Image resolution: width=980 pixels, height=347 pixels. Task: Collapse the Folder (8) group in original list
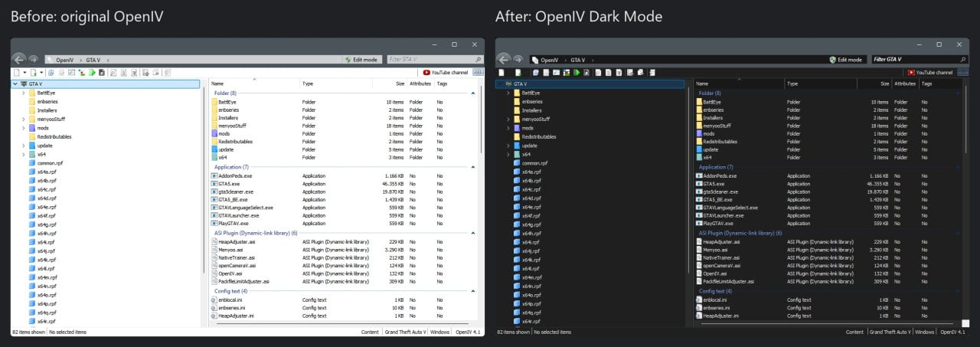pos(474,93)
